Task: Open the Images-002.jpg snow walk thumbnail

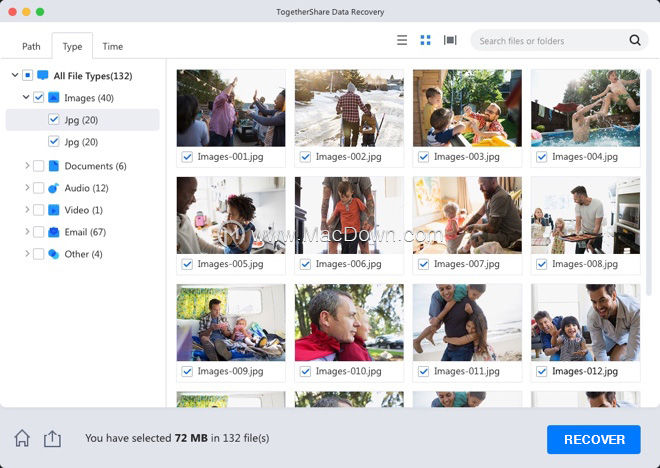Action: click(349, 108)
